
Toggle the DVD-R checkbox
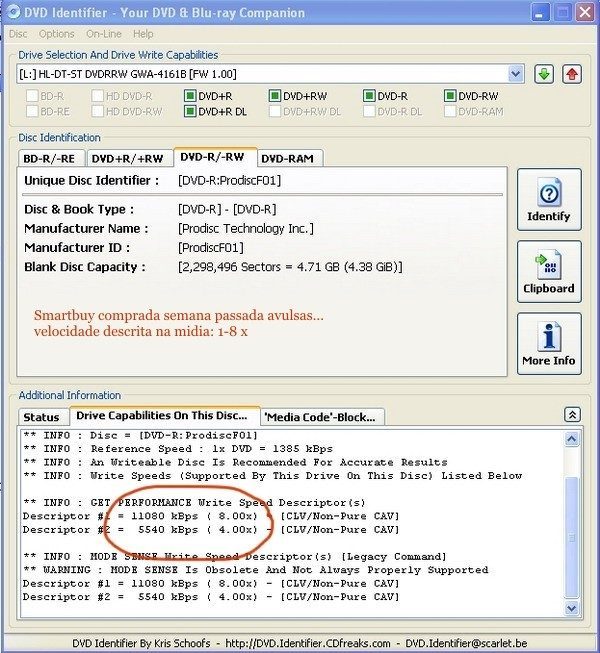369,96
